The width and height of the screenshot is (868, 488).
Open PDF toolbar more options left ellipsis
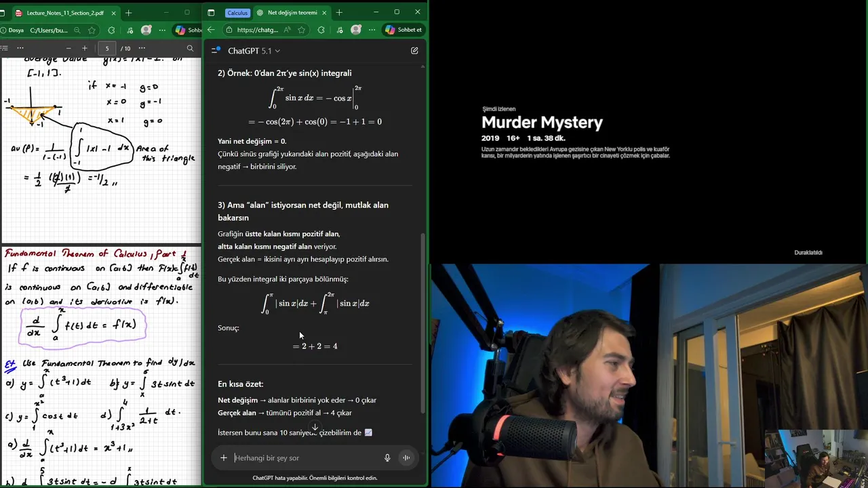[20, 48]
